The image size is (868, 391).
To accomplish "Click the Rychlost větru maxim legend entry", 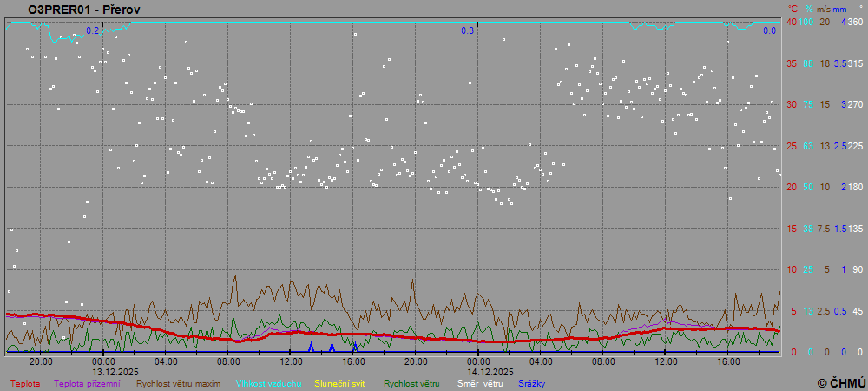I will [178, 382].
